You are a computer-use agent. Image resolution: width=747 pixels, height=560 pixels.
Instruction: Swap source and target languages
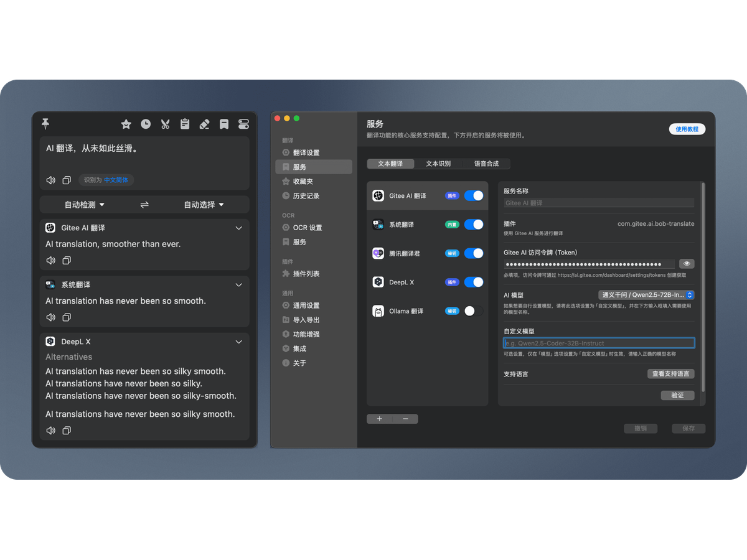click(x=144, y=205)
